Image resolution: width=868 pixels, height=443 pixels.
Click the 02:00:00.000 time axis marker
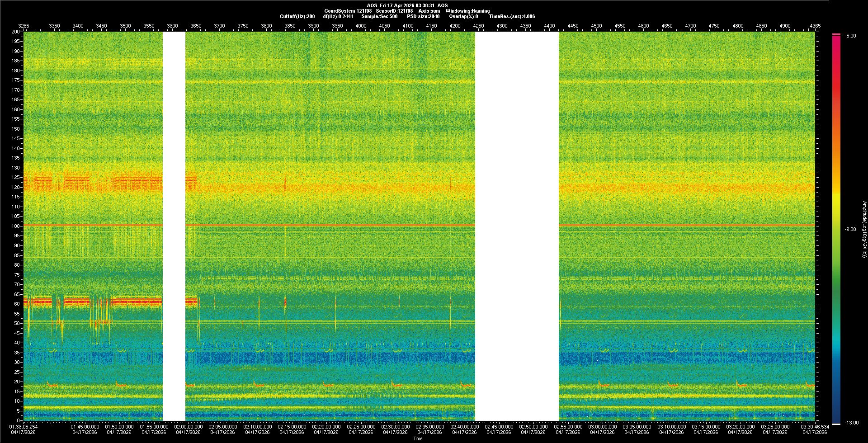(188, 426)
